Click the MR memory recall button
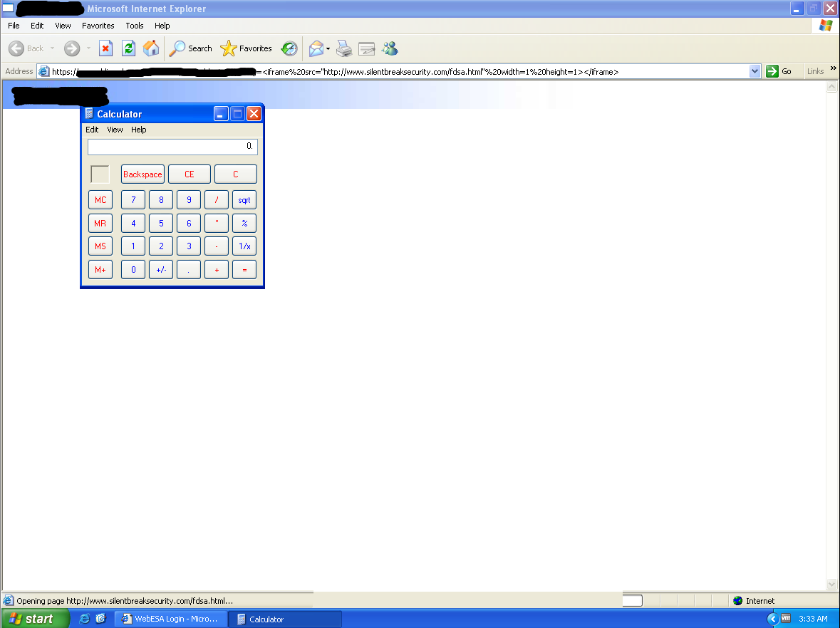This screenshot has height=628, width=840. (x=100, y=224)
